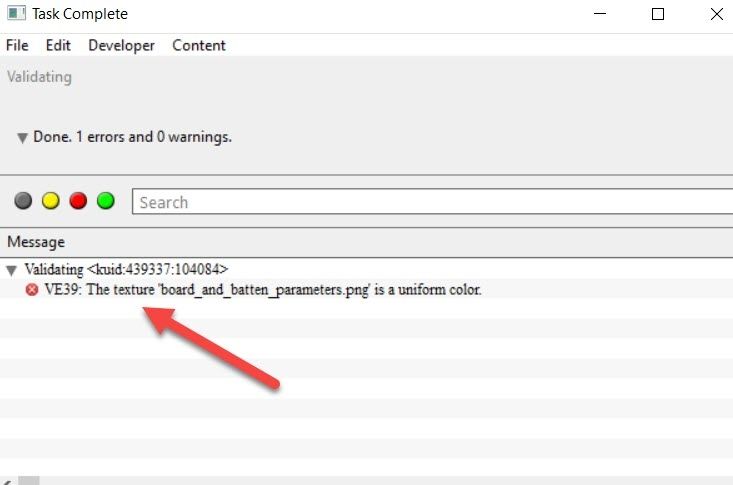Click the red error icon beside VE39
Viewport: 733px width, 485px height.
point(32,290)
